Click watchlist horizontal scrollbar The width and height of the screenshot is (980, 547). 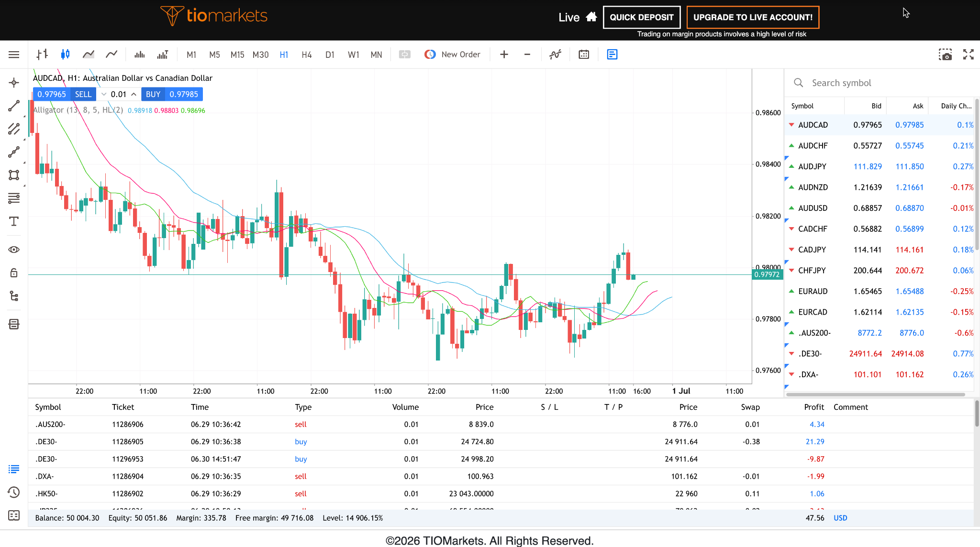tap(875, 394)
